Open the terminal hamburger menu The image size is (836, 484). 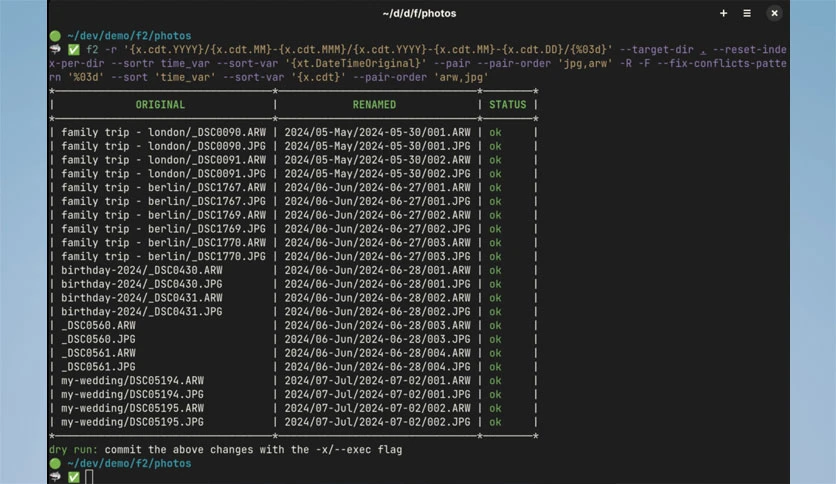[x=747, y=13]
